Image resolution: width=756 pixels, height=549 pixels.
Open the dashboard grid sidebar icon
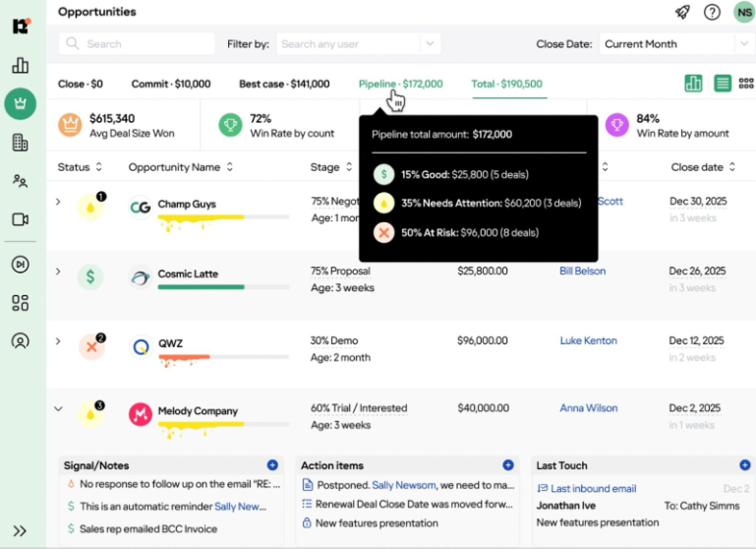click(x=21, y=303)
